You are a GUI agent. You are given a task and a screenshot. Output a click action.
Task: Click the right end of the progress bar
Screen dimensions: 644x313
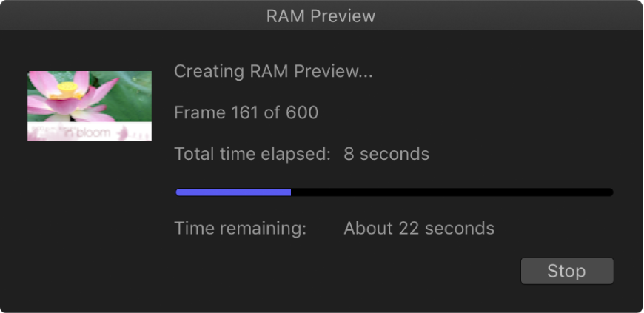pos(610,192)
